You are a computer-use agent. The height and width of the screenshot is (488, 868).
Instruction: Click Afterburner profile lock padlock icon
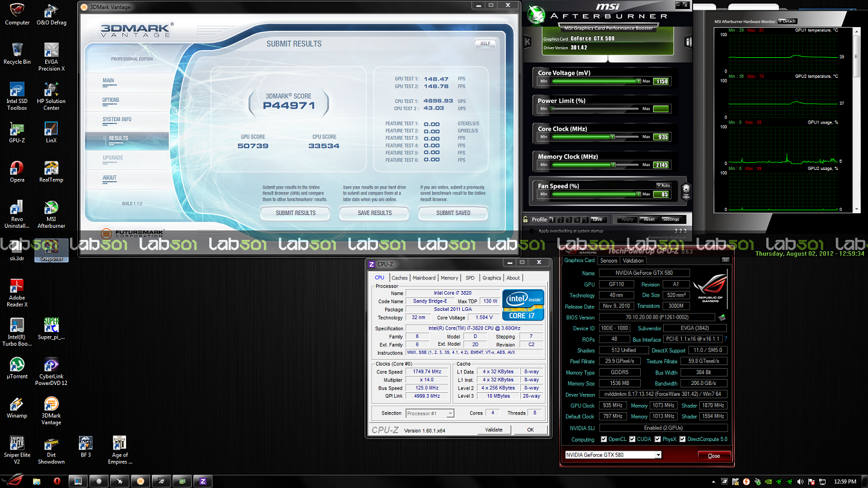[x=526, y=219]
